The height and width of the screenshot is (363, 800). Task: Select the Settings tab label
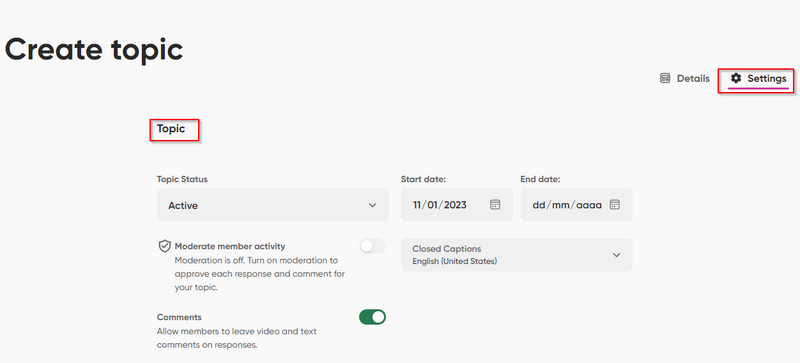767,79
